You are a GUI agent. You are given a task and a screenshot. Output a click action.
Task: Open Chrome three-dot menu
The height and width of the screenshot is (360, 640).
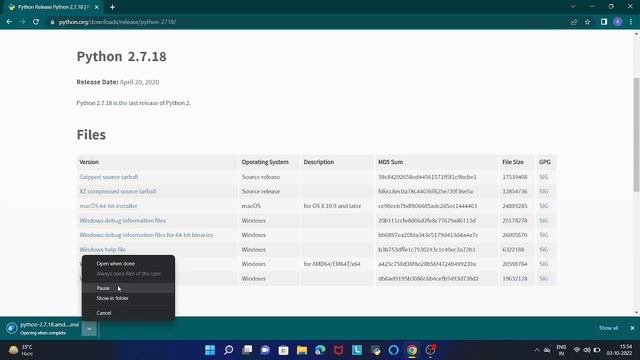coord(631,22)
